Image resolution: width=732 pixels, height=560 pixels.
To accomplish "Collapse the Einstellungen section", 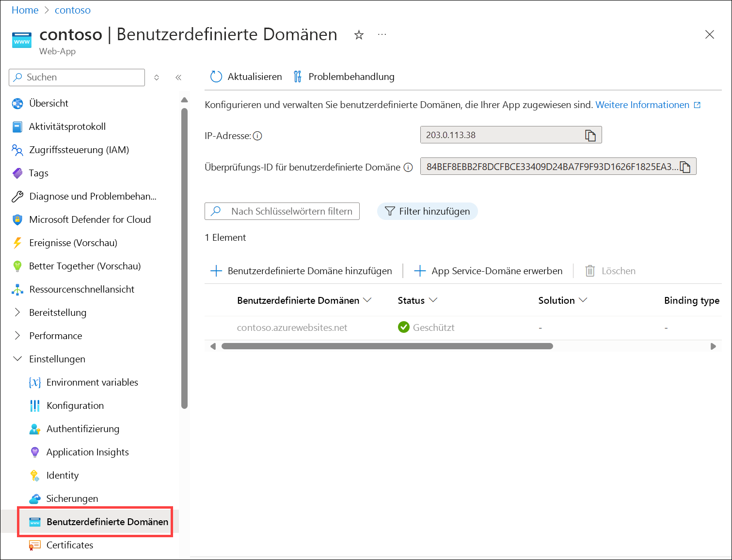I will pyautogui.click(x=17, y=359).
